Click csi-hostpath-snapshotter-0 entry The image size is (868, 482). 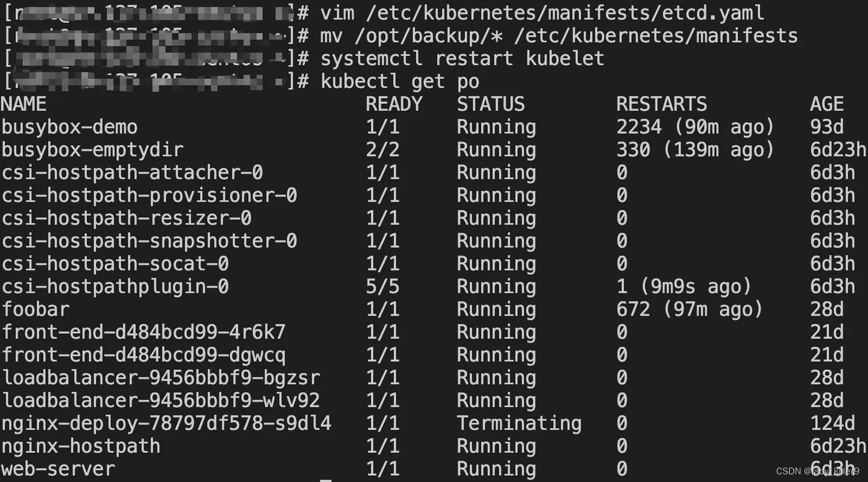(x=149, y=241)
